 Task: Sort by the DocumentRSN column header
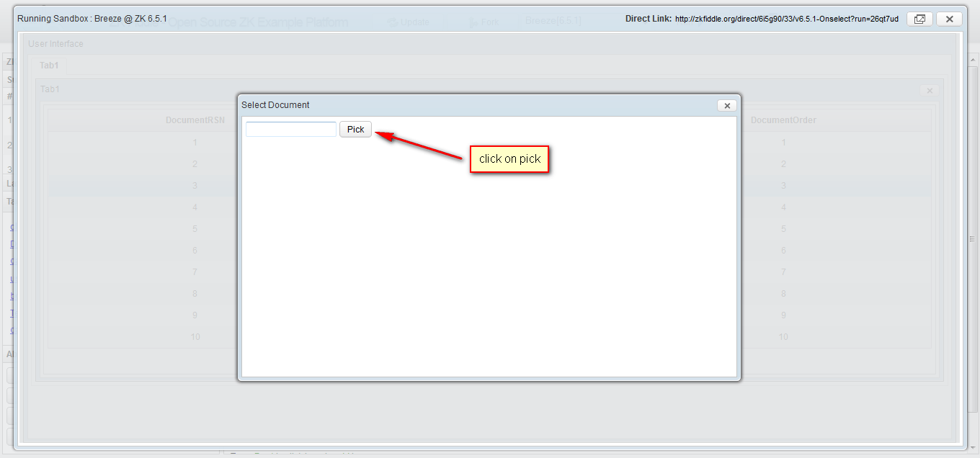point(195,120)
